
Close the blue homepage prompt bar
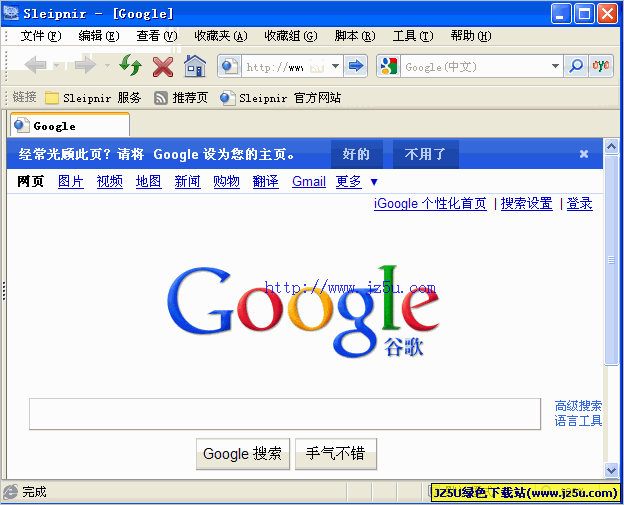584,154
